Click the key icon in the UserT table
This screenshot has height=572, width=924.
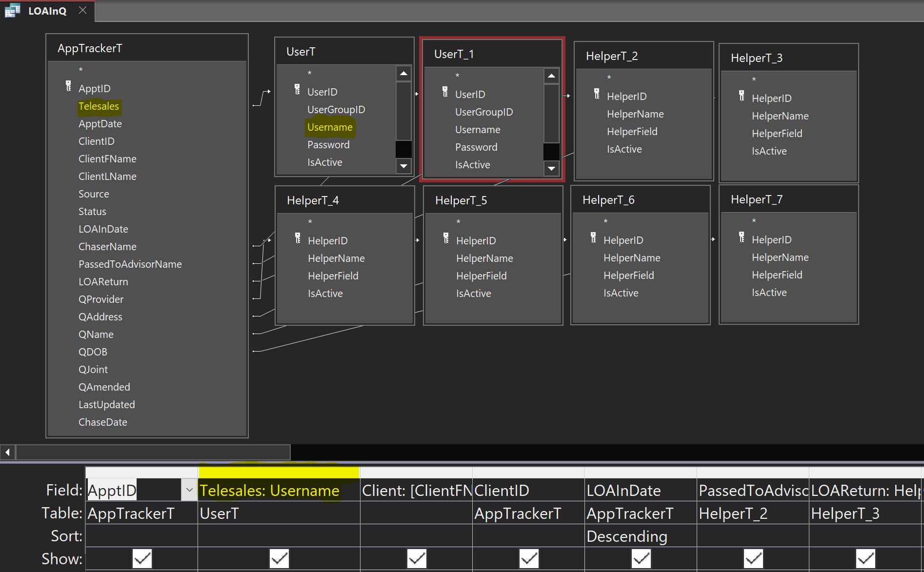click(x=297, y=89)
